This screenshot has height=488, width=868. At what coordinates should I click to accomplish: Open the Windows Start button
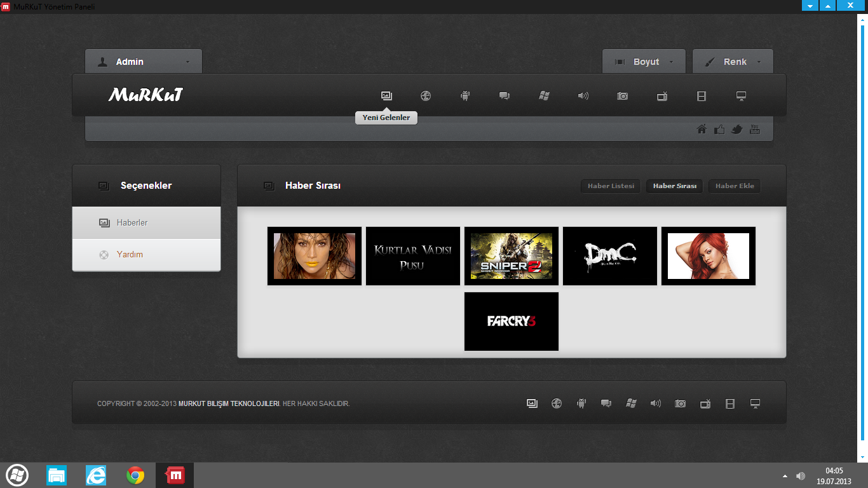pyautogui.click(x=17, y=475)
